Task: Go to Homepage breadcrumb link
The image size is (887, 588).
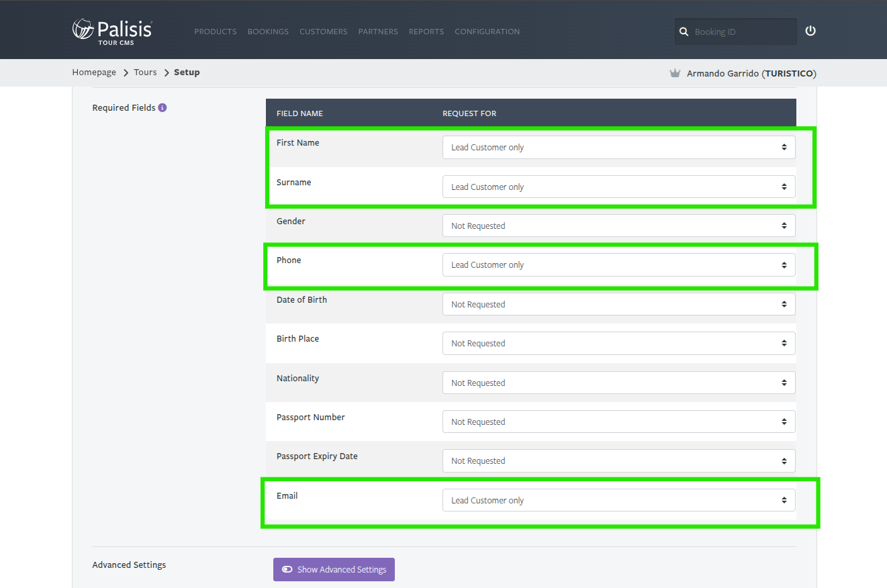Action: (94, 72)
